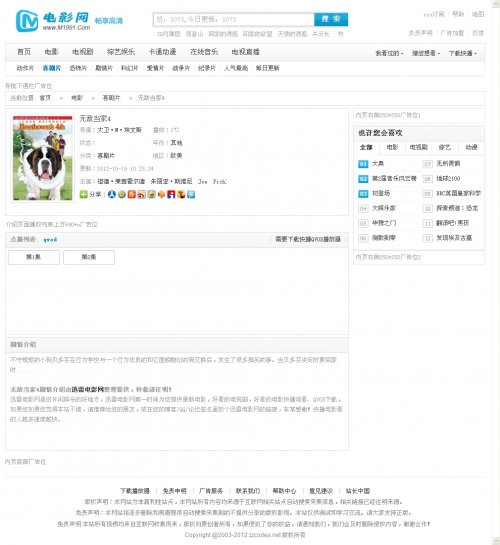Switch to the 综艺 recommendation tab

[445, 147]
